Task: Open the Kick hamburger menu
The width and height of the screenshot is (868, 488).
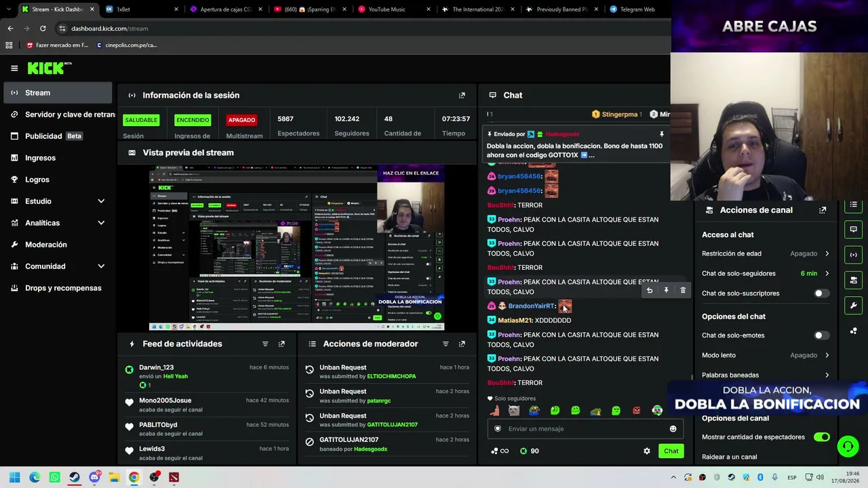Action: 14,68
